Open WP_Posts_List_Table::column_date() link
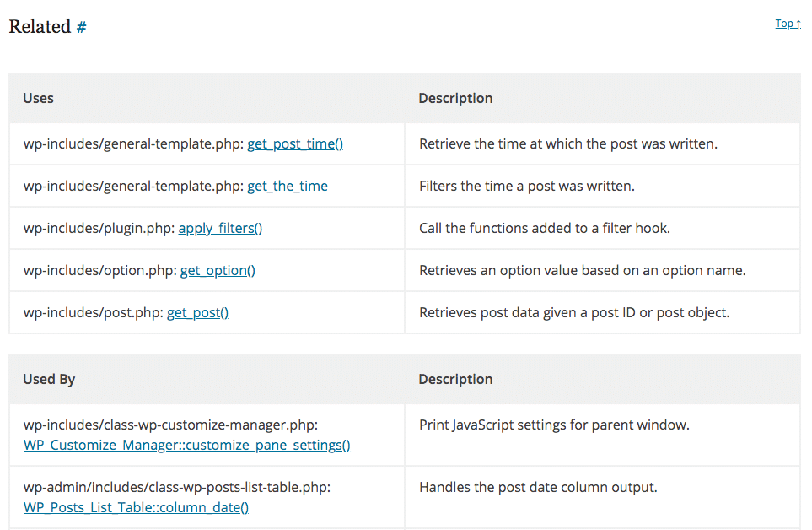This screenshot has width=812, height=530. pos(137,508)
